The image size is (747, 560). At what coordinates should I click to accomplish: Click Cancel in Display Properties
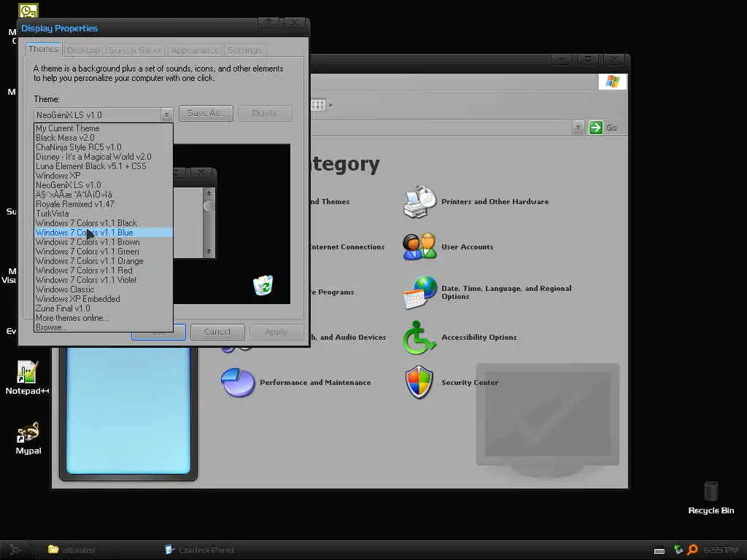217,332
